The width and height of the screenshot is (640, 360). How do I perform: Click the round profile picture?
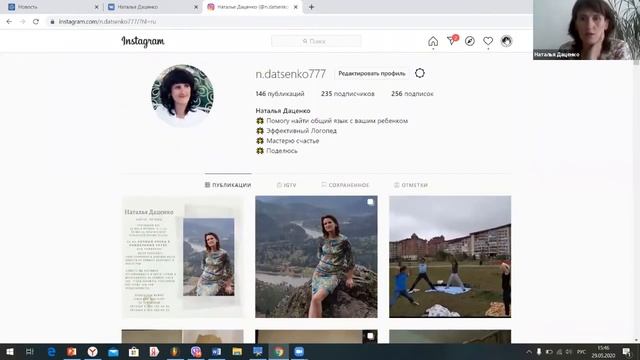[182, 96]
